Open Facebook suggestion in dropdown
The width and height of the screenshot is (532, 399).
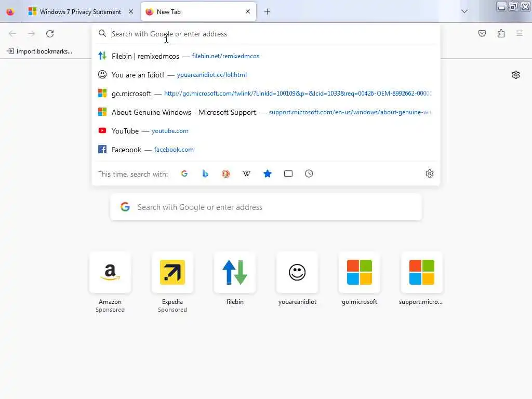(x=265, y=150)
